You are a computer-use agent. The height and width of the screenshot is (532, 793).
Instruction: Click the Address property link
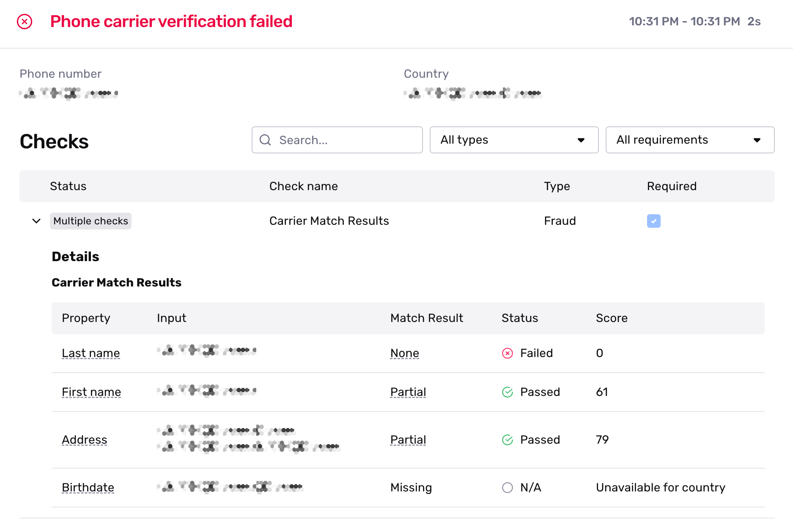click(85, 440)
